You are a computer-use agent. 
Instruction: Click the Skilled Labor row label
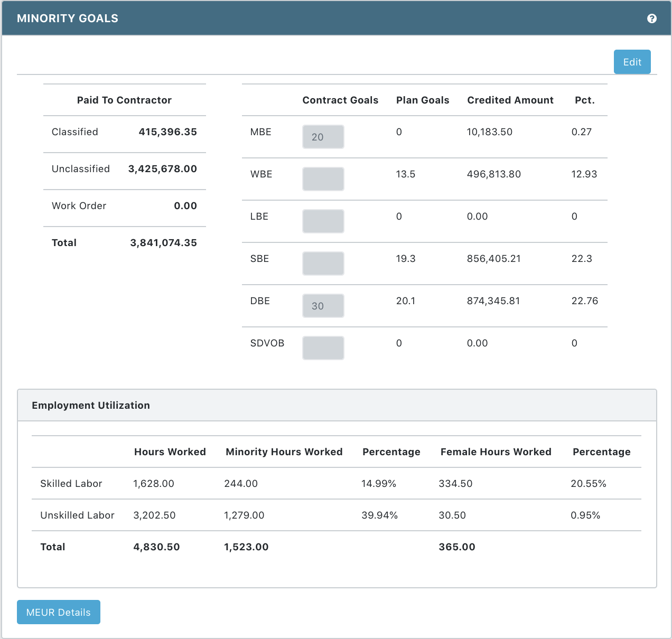pyautogui.click(x=71, y=484)
